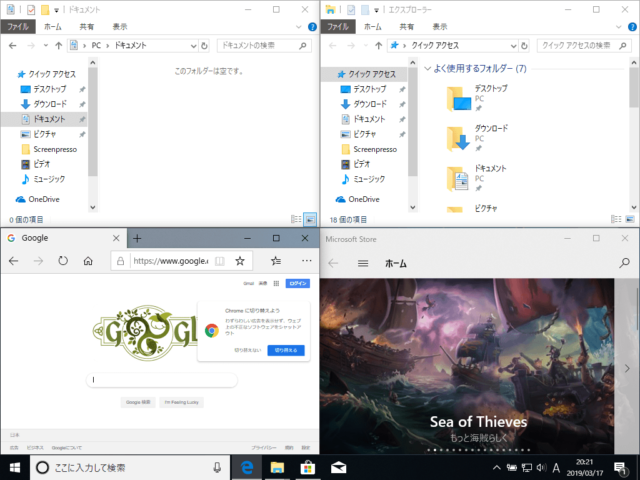Show hidden system tray icons
This screenshot has width=640, height=480.
pyautogui.click(x=496, y=467)
